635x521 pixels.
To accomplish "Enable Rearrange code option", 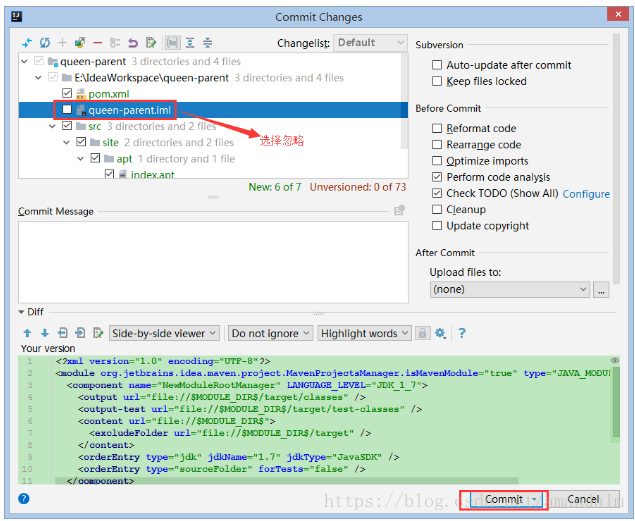I will 437,145.
